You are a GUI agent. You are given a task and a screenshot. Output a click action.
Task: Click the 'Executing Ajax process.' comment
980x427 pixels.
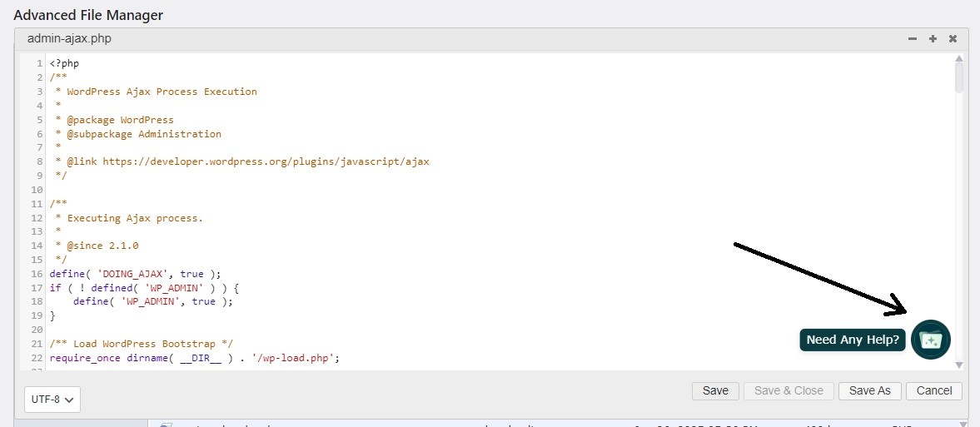click(x=135, y=218)
